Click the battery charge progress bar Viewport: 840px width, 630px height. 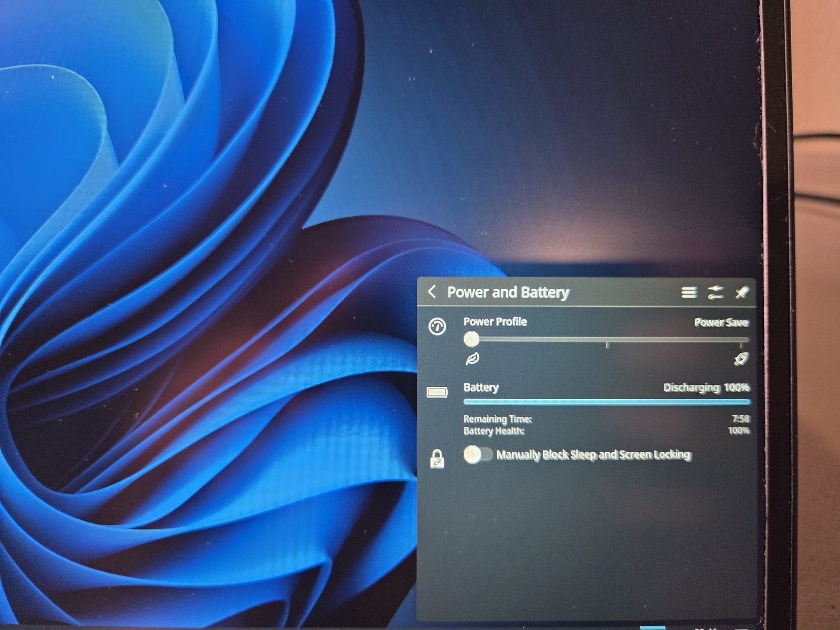pos(607,402)
